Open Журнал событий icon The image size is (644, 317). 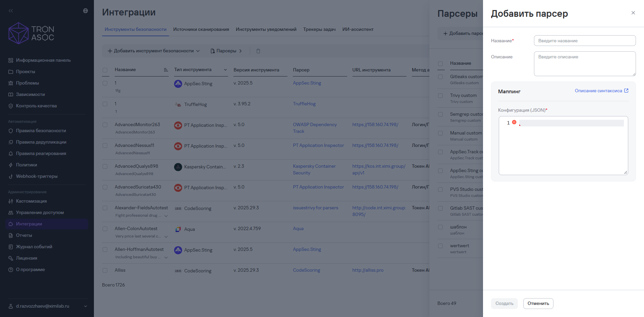pyautogui.click(x=11, y=247)
